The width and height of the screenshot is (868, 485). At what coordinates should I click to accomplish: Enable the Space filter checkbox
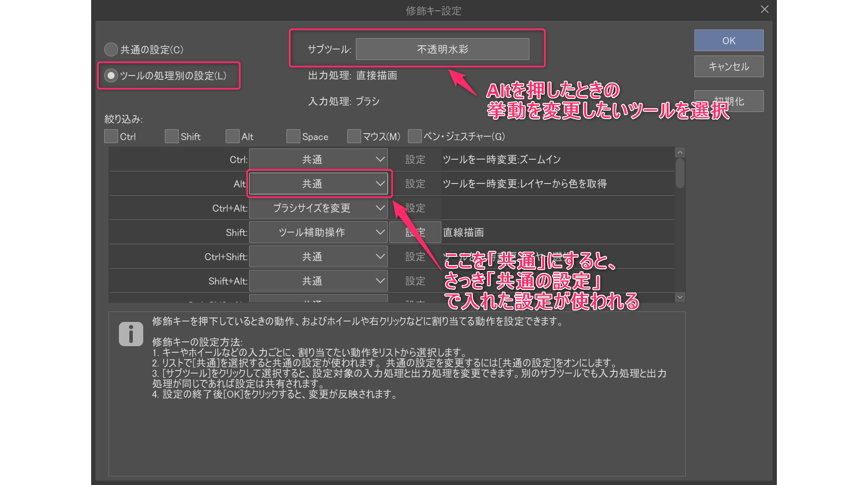click(x=293, y=136)
